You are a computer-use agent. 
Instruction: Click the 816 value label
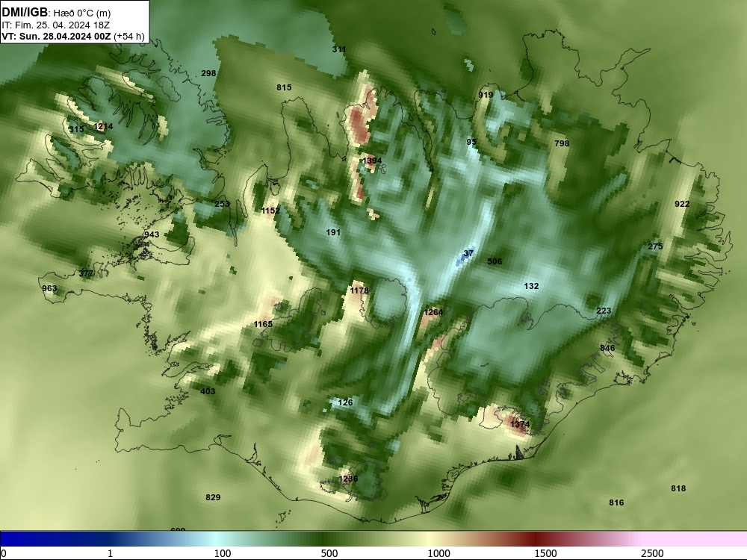click(616, 503)
